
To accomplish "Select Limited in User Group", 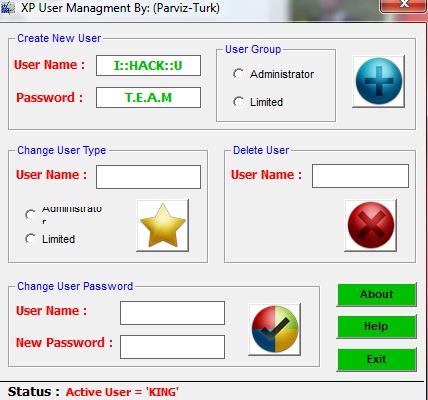I will (x=239, y=102).
